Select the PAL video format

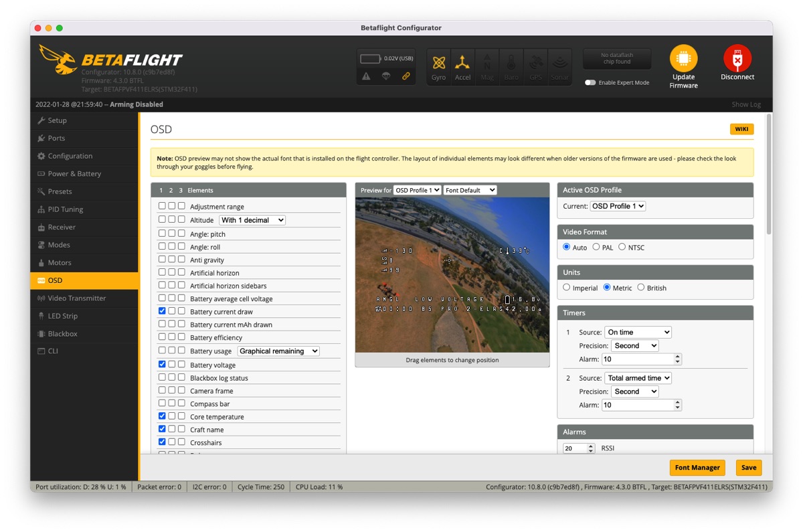click(596, 247)
